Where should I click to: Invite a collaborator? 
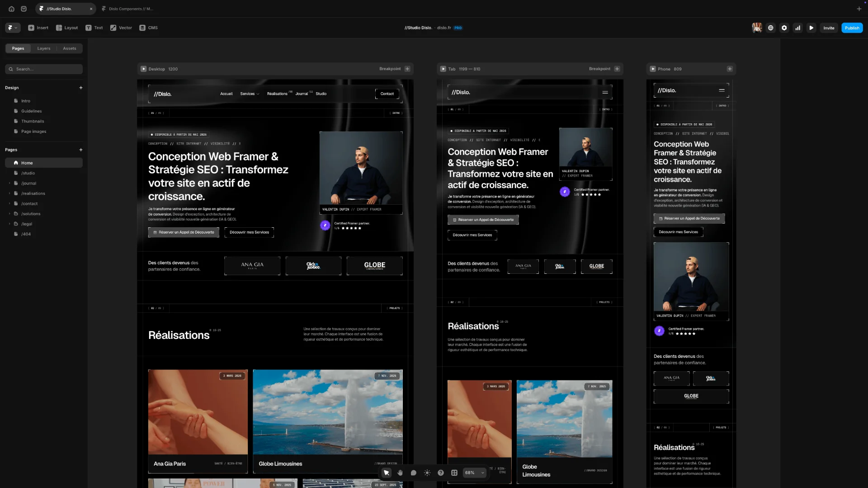[x=829, y=28]
